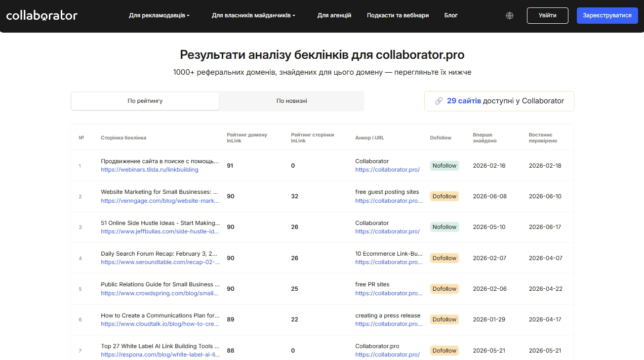
Task: Open Подкасти та вебінари page
Action: coord(398,15)
